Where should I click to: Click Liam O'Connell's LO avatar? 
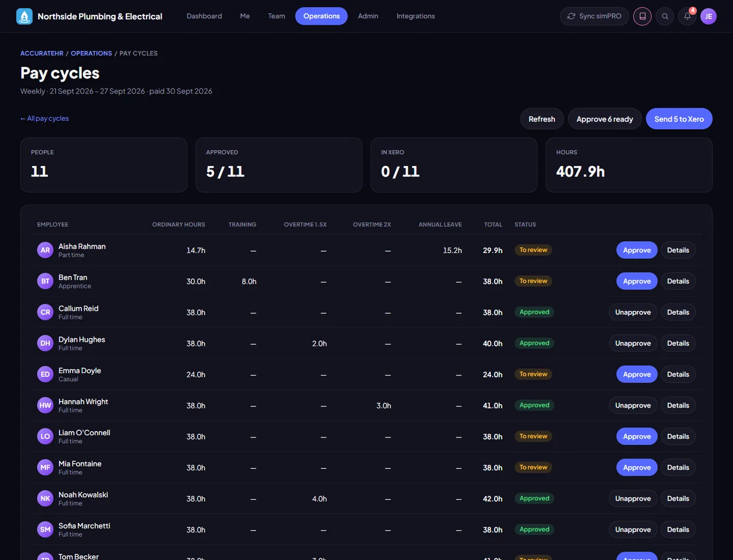pos(45,436)
